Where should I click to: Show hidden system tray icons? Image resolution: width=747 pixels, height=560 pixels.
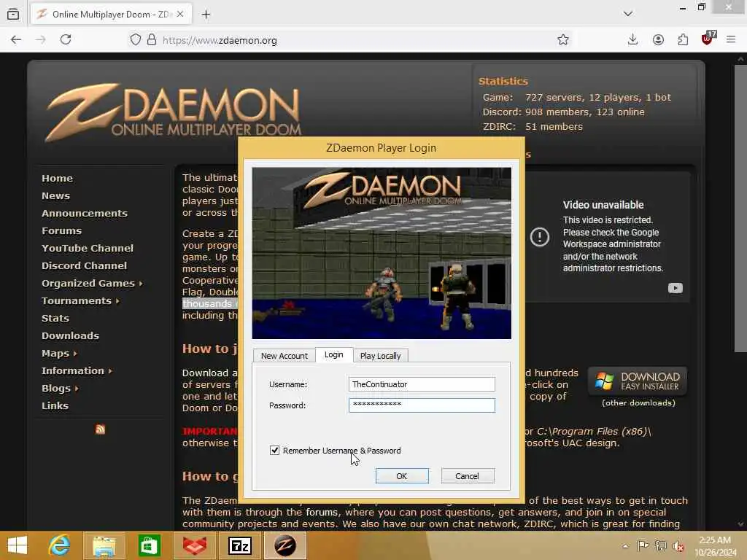click(x=625, y=545)
